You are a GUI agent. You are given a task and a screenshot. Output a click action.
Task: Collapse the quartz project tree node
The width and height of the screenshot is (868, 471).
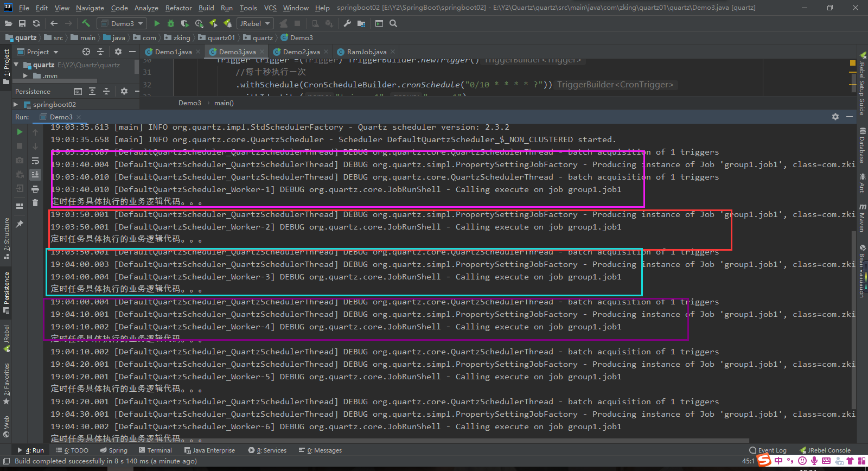[x=16, y=65]
